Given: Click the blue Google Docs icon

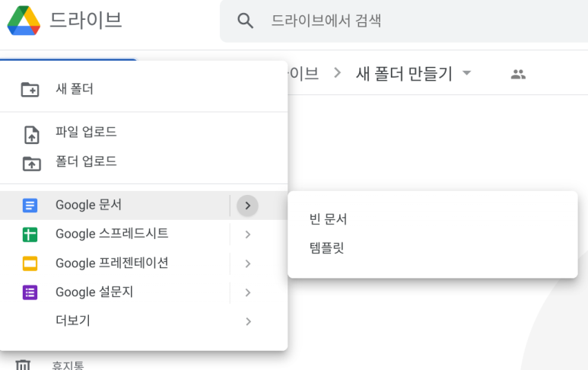Looking at the screenshot, I should click(30, 206).
